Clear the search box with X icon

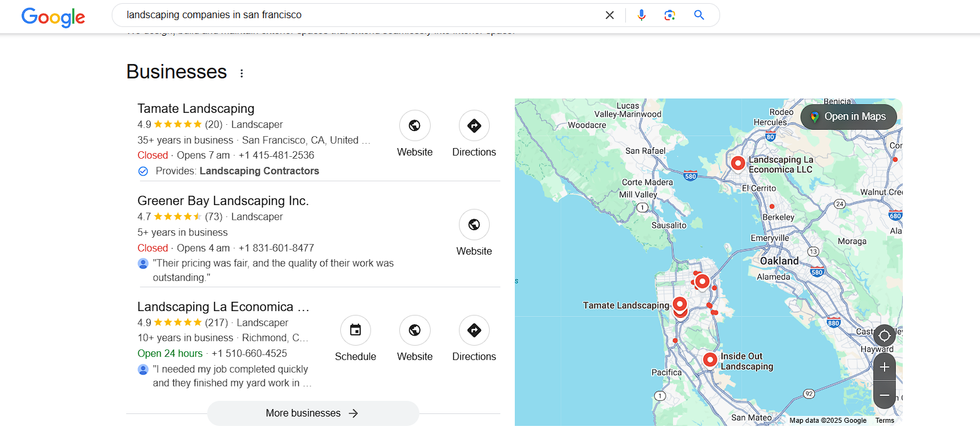coord(610,15)
